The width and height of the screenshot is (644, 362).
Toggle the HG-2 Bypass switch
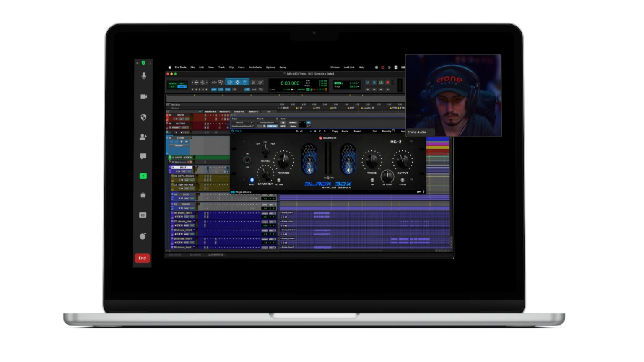tap(402, 180)
